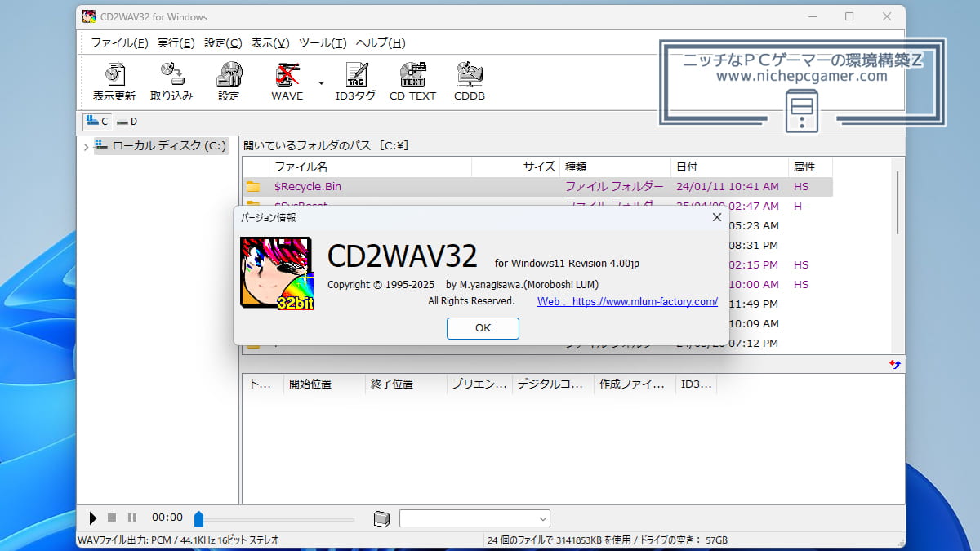
Task: Click OK in version info dialog
Action: [483, 327]
